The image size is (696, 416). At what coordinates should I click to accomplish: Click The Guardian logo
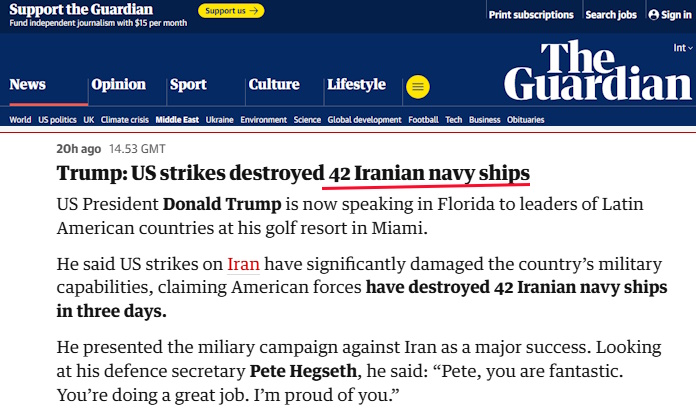tap(597, 72)
